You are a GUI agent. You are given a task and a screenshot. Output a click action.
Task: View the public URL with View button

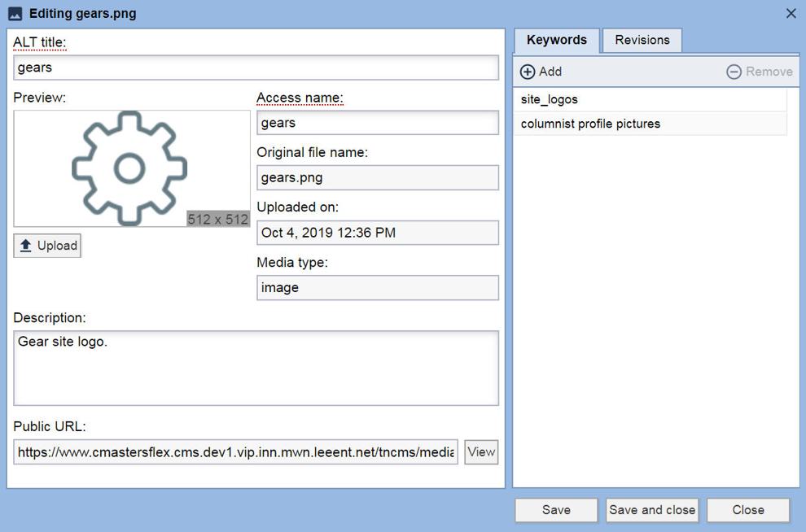pos(481,452)
